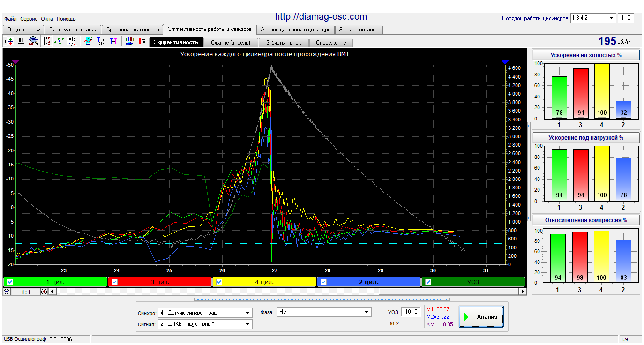Click the green dotted zigzag line icon
This screenshot has height=345, width=644.
click(59, 41)
